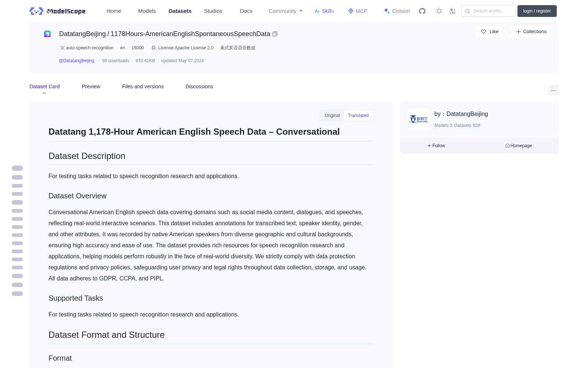This screenshot has height=368, width=588.
Task: Click the '16000' tag
Action: (x=138, y=48)
